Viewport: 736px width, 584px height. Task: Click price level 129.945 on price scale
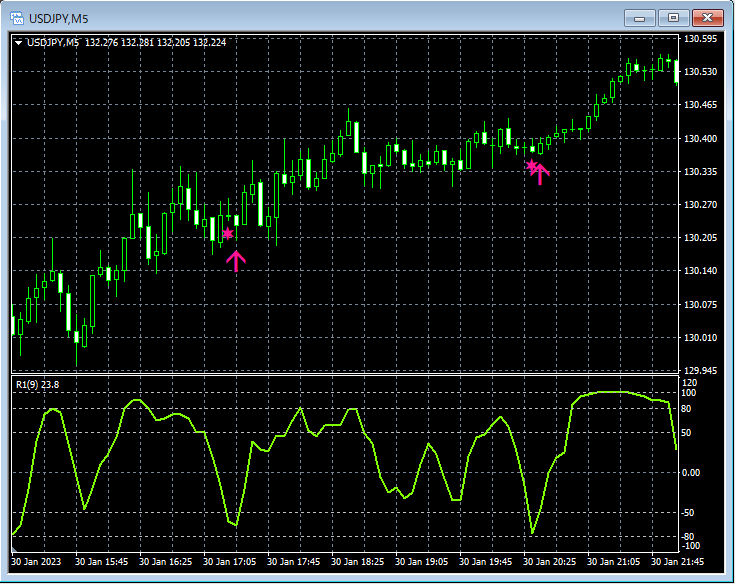tap(700, 370)
